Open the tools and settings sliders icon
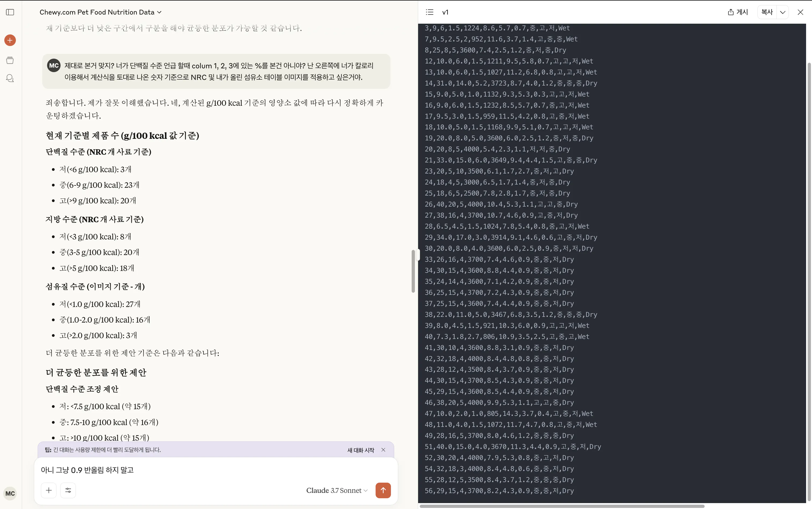Viewport: 812px width, 509px height. (x=68, y=490)
